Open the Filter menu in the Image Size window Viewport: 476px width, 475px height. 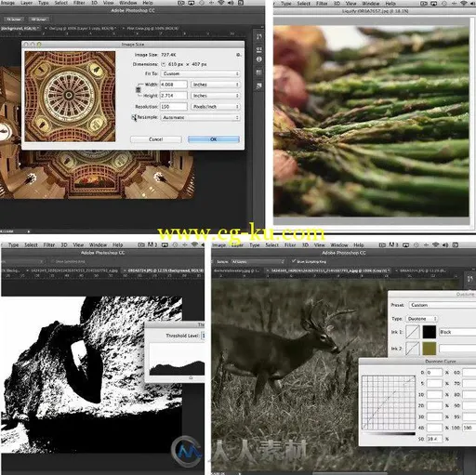(79, 3)
